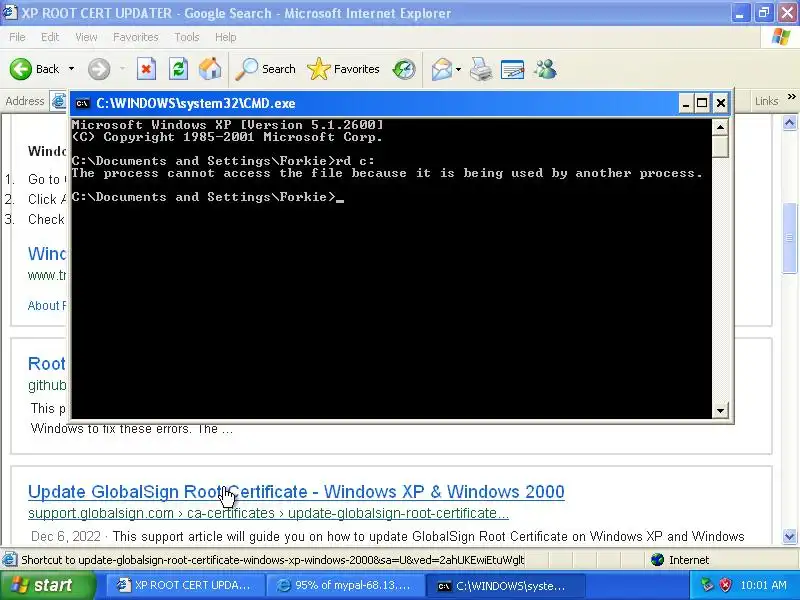Open the Edit menu
The height and width of the screenshot is (600, 800).
[x=50, y=37]
